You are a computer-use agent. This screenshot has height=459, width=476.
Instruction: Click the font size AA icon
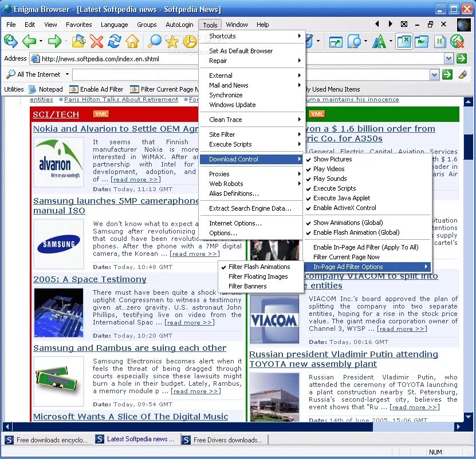point(379,41)
